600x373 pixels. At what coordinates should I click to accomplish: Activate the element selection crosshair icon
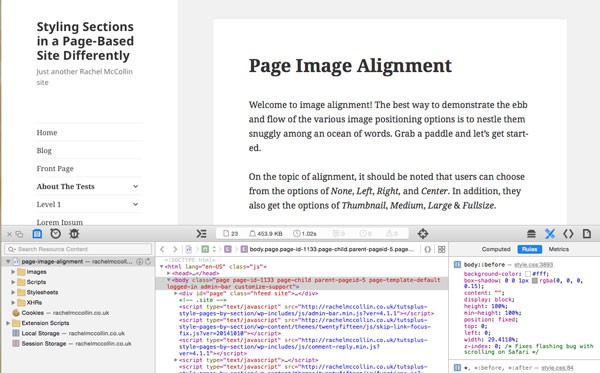click(423, 234)
